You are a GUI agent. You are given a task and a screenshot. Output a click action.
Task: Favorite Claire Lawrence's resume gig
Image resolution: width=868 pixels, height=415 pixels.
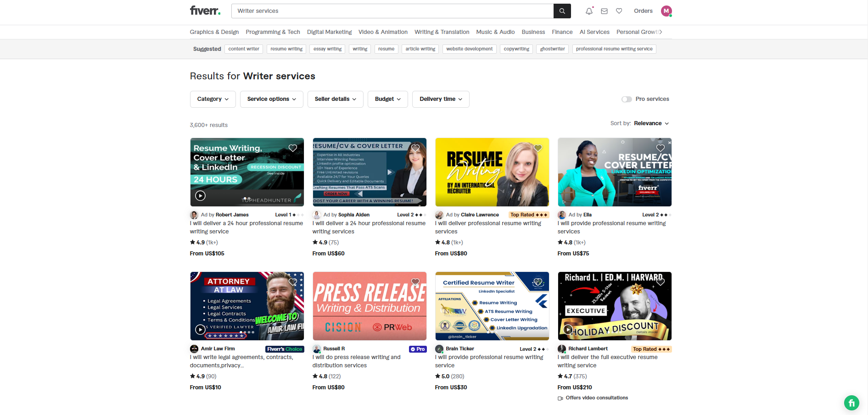click(538, 148)
